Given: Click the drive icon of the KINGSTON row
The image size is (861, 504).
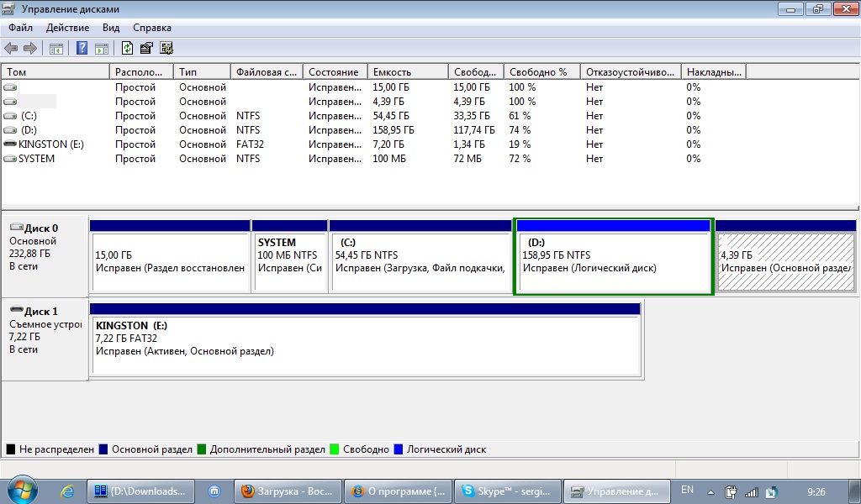Looking at the screenshot, I should [10, 144].
